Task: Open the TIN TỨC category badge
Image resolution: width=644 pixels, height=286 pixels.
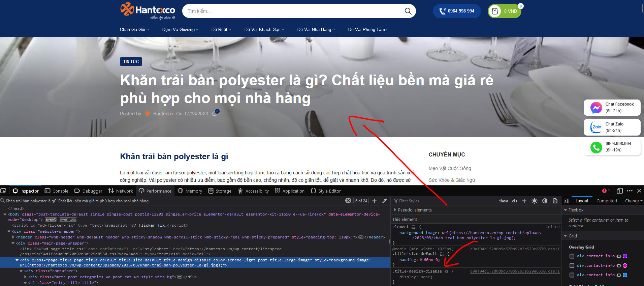Action: [x=131, y=61]
